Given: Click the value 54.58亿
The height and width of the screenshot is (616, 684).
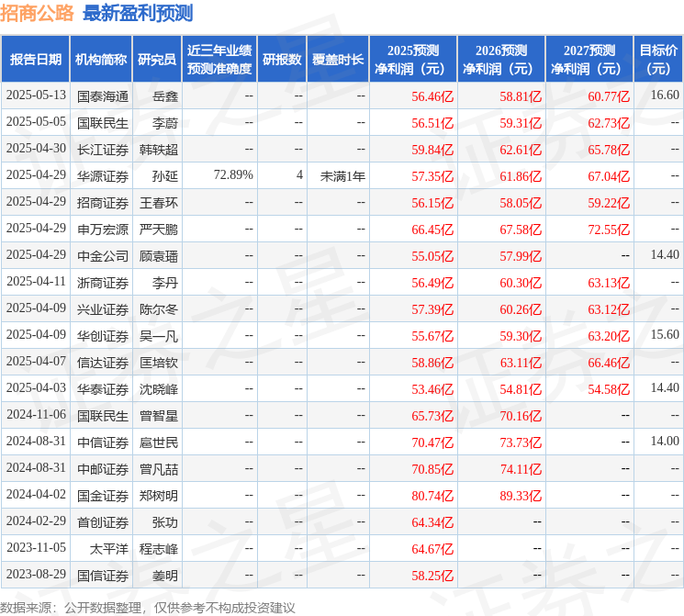Looking at the screenshot, I should click(609, 389).
